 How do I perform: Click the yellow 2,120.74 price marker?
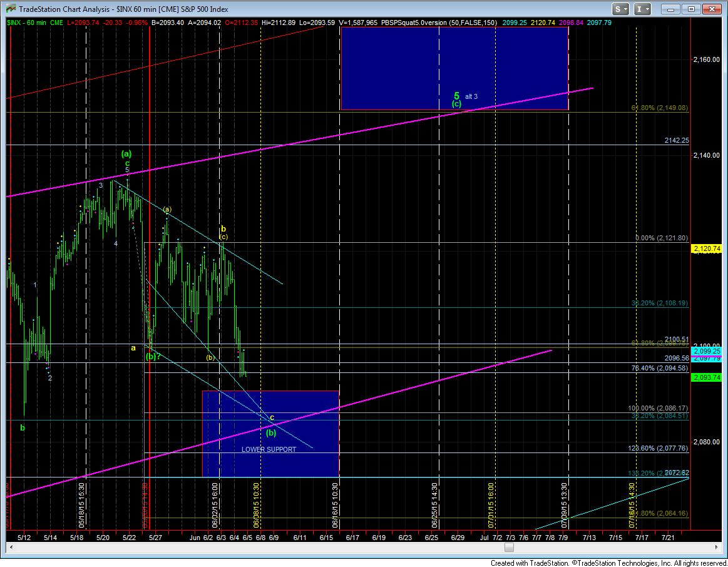pyautogui.click(x=706, y=248)
